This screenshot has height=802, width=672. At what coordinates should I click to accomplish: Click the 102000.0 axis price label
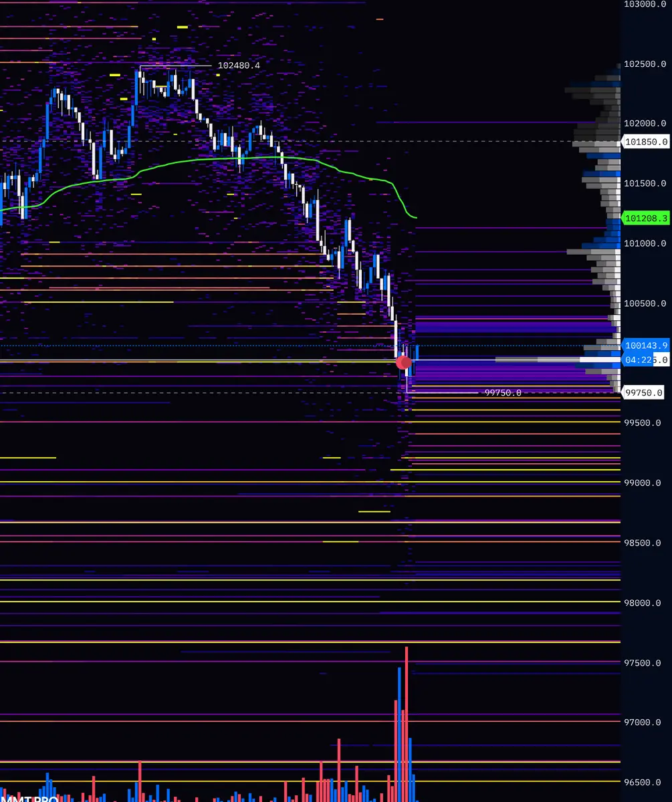(645, 124)
